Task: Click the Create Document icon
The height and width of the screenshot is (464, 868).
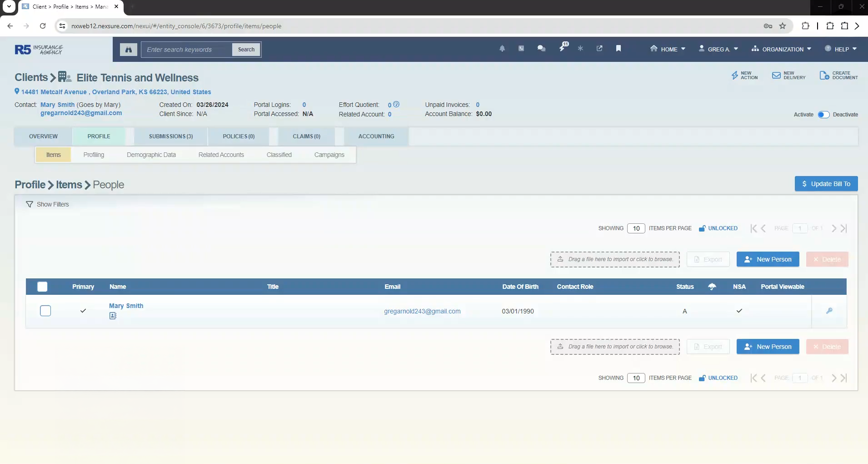Action: [824, 76]
